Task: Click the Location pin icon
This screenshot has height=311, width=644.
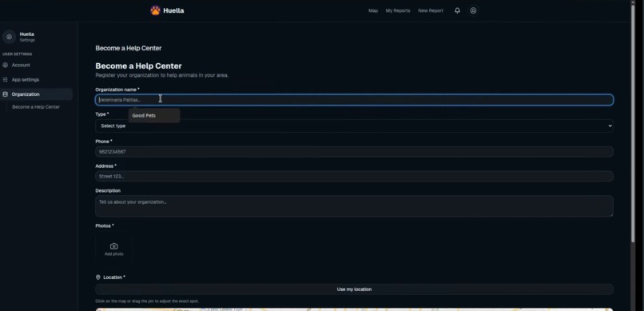Action: (x=97, y=277)
